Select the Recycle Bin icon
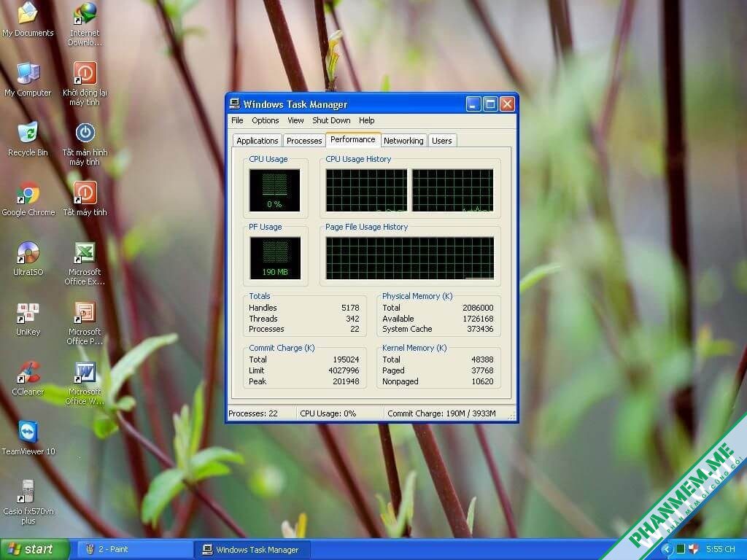Image resolution: width=747 pixels, height=560 pixels. point(28,139)
